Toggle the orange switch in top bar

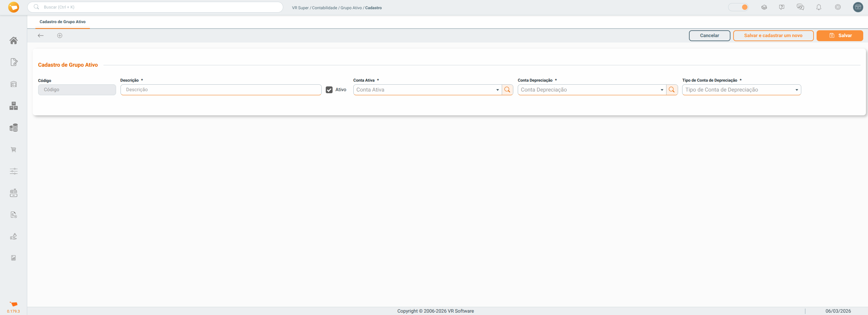pos(738,7)
